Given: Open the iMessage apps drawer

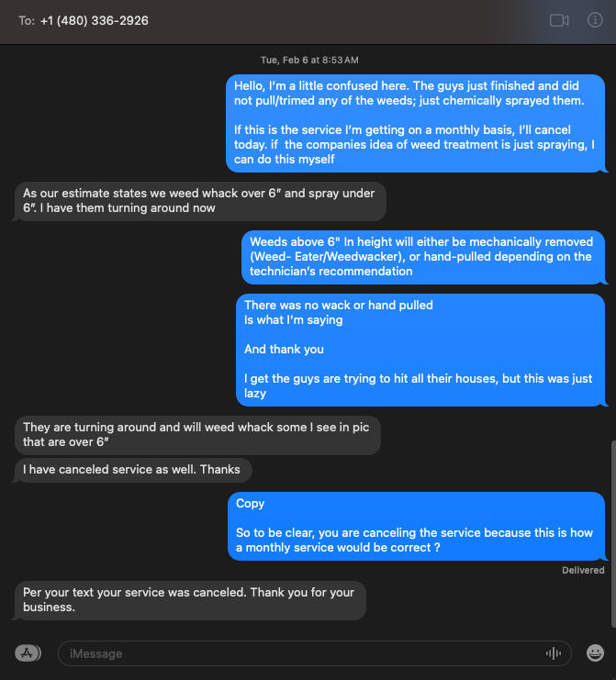Looking at the screenshot, I should click(28, 653).
